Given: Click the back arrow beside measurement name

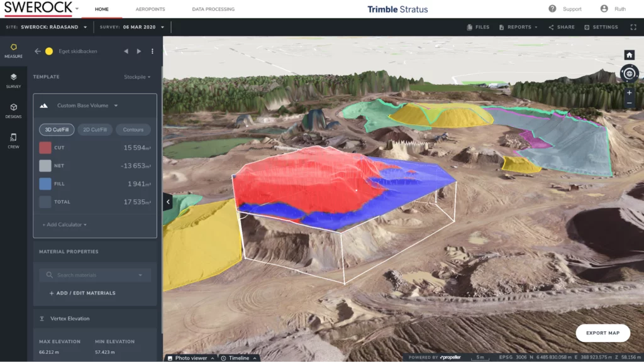Looking at the screenshot, I should pos(37,52).
